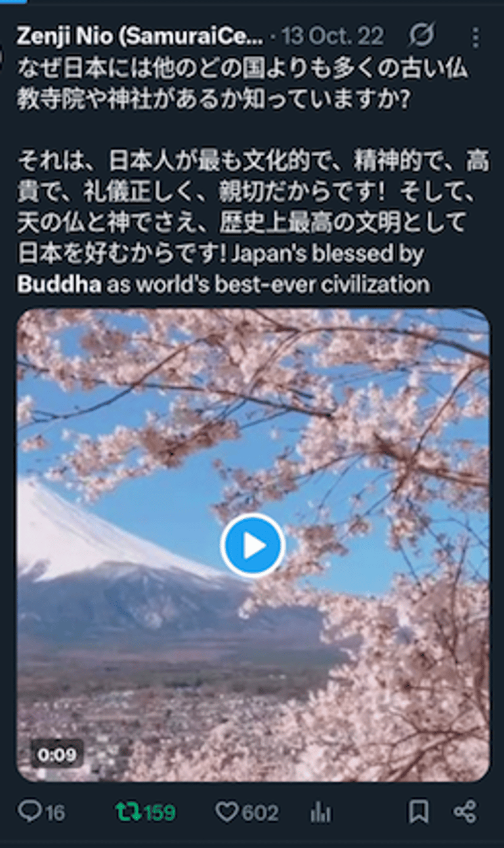Screen dimensions: 504x848
Task: Bookmark this post
Action: (x=418, y=813)
